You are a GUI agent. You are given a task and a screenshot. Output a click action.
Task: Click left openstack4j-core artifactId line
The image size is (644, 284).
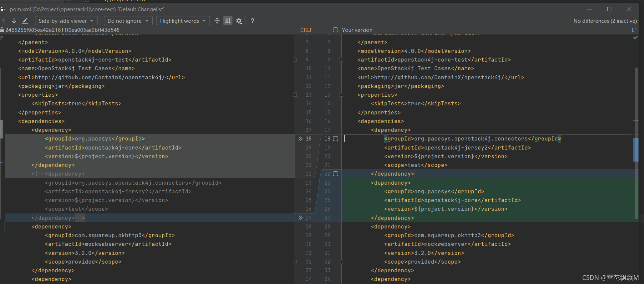[113, 148]
